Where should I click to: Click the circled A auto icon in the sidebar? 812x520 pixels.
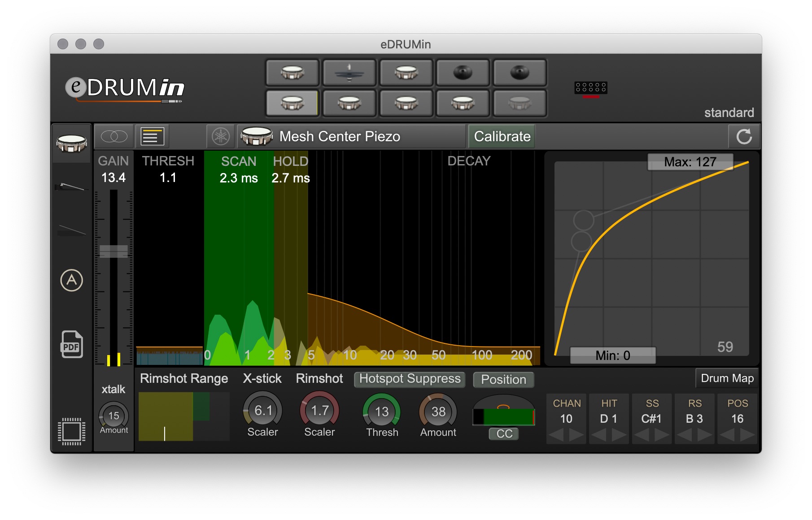click(72, 281)
